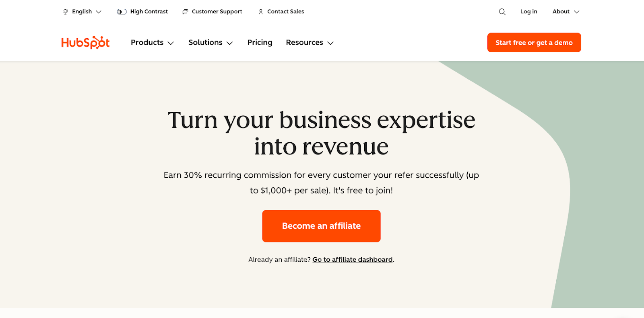This screenshot has height=318, width=644.
Task: Click the half-circle contrast icon
Action: (121, 12)
